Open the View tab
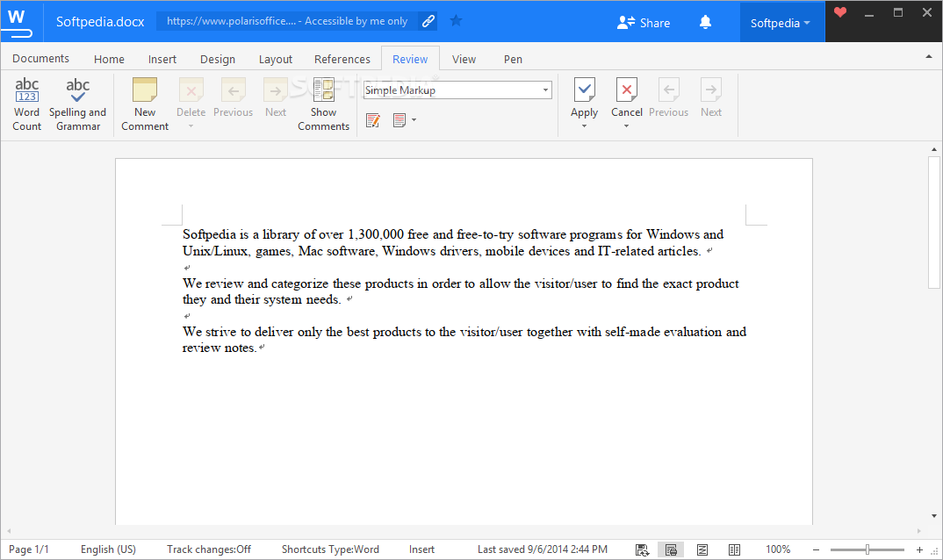The height and width of the screenshot is (560, 943). pyautogui.click(x=464, y=59)
